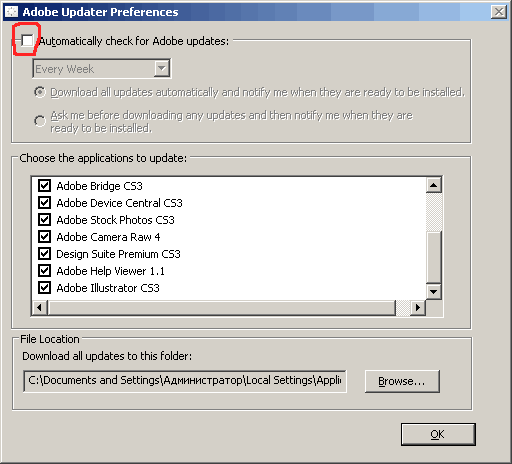The image size is (512, 464).
Task: Uncheck Adobe Bridge CS3 checkbox
Action: pos(44,185)
